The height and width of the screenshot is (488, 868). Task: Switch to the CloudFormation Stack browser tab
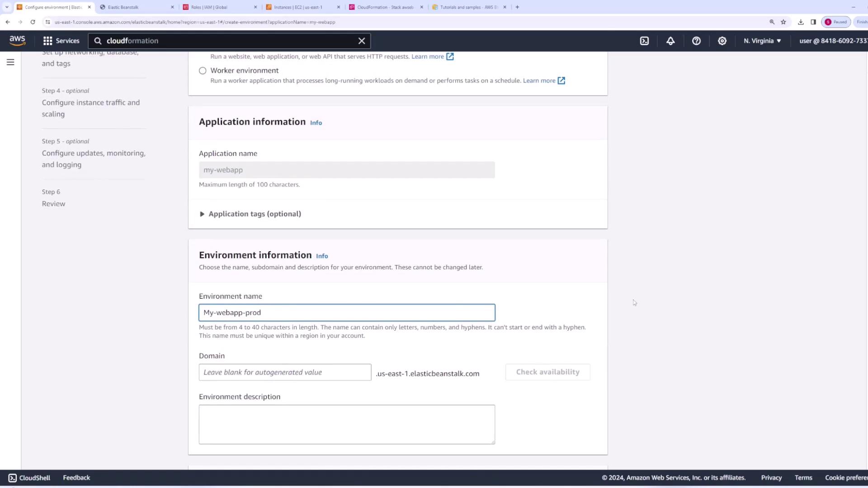(x=385, y=7)
